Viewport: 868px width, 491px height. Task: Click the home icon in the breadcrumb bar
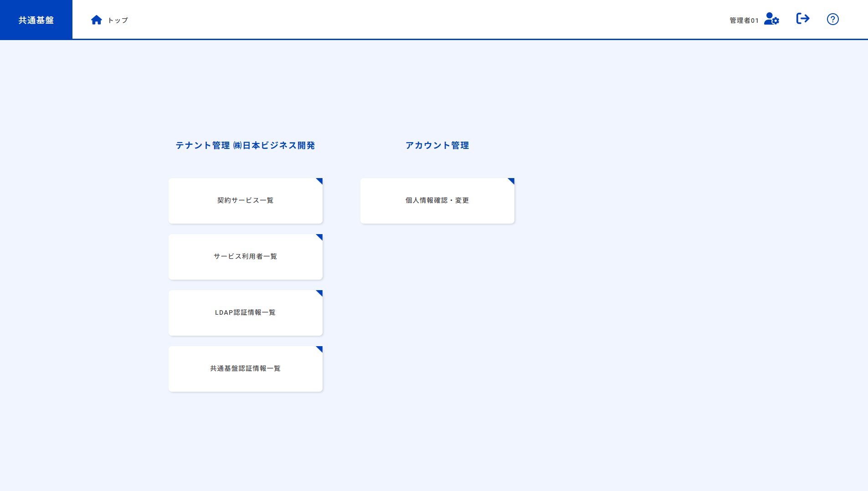click(96, 19)
